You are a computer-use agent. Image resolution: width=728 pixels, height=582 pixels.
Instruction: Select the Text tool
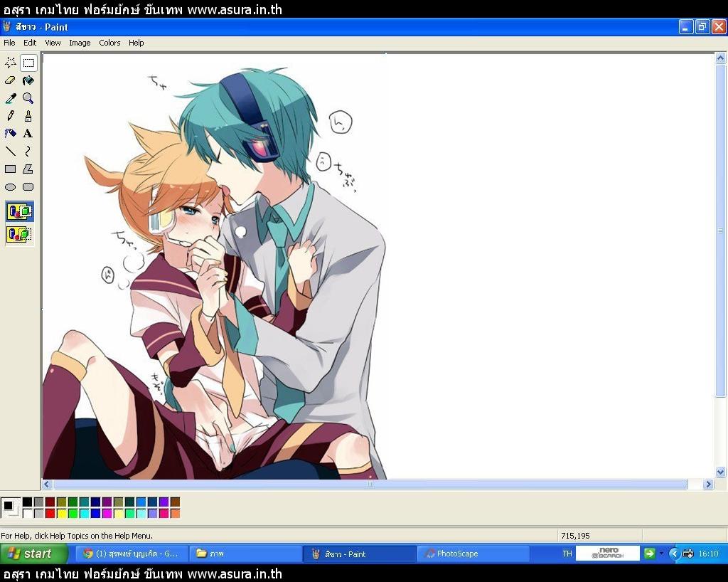point(28,134)
